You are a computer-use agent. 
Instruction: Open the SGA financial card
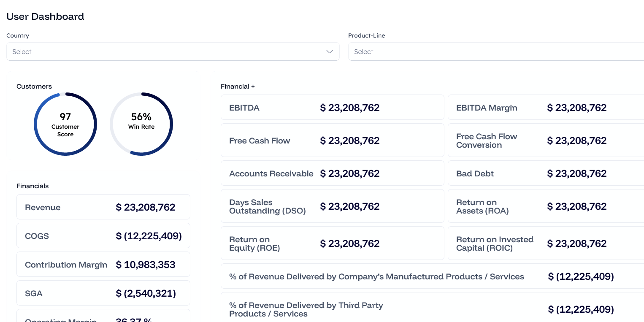click(x=103, y=293)
